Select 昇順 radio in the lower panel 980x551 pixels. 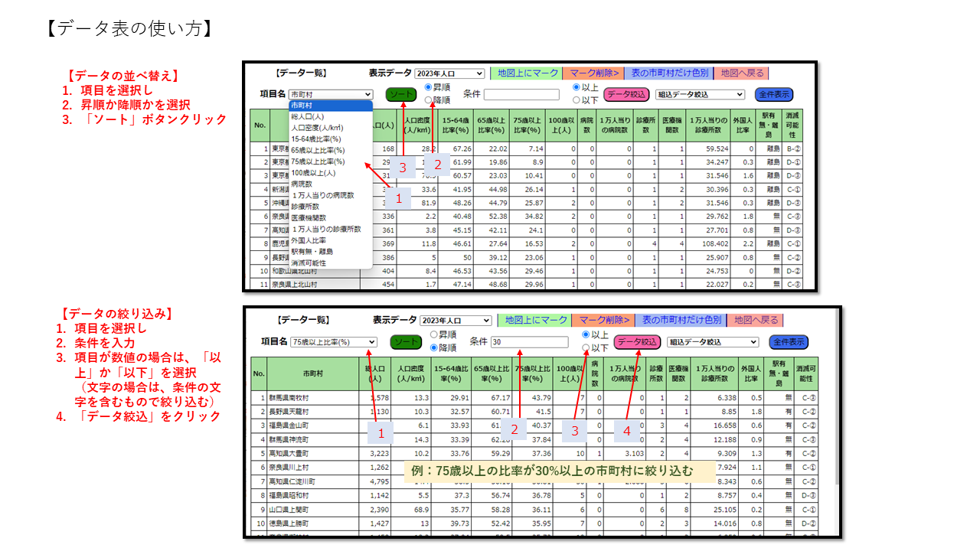click(433, 334)
